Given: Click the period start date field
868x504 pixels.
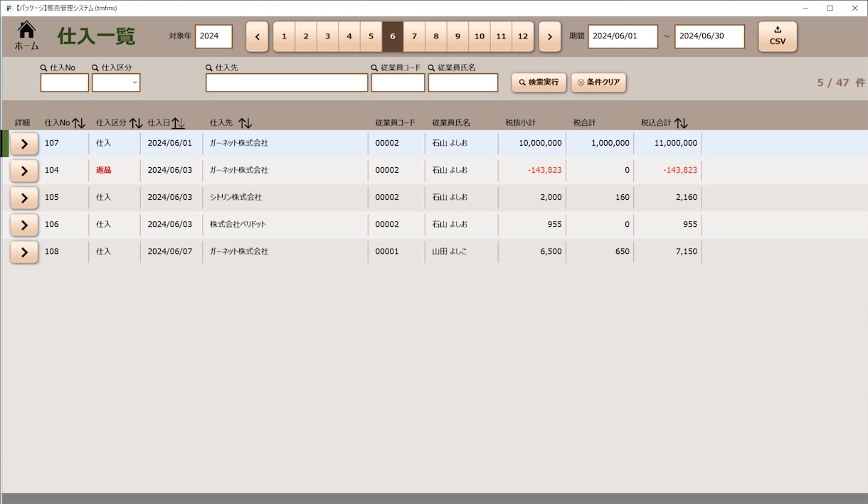Looking at the screenshot, I should (x=623, y=36).
